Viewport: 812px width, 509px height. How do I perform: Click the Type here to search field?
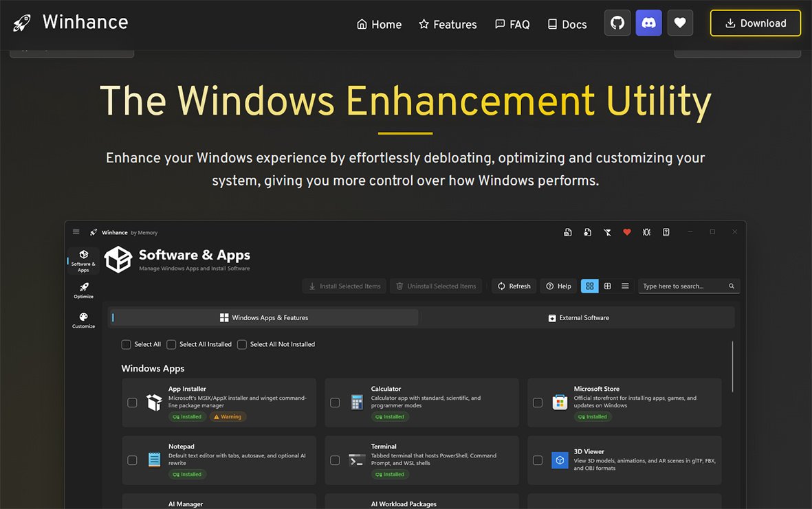tap(689, 286)
